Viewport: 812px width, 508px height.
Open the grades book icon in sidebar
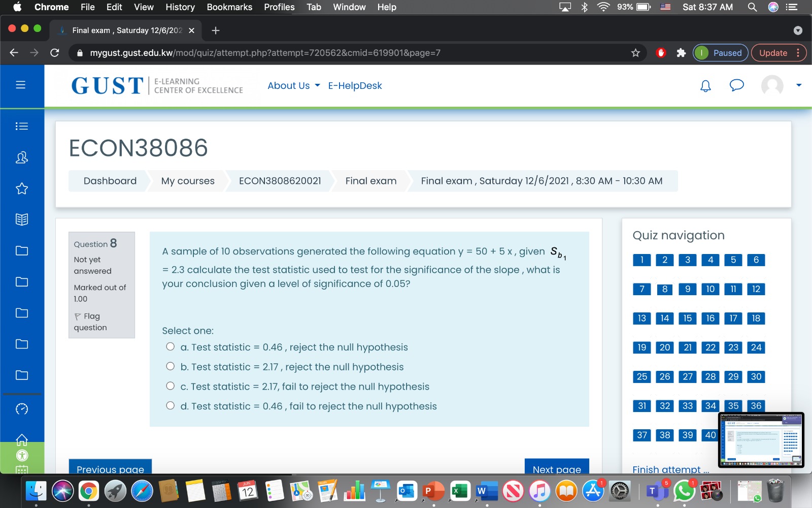(x=22, y=219)
